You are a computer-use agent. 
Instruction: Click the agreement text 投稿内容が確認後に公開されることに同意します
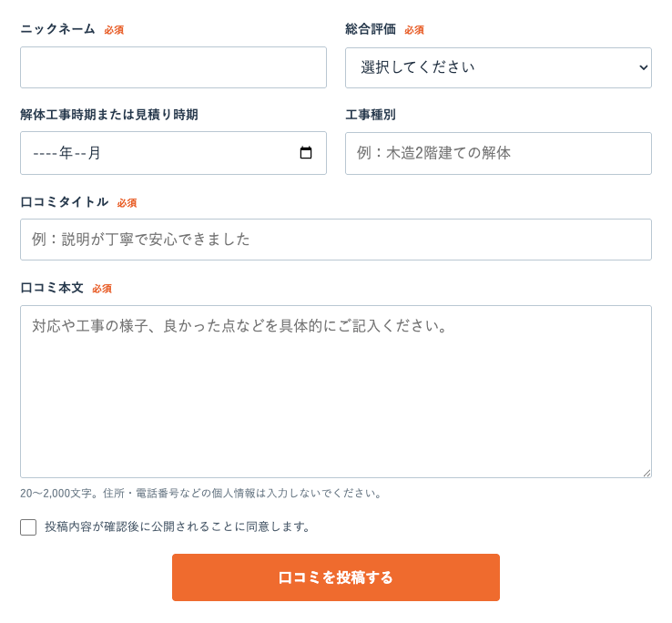pyautogui.click(x=178, y=526)
